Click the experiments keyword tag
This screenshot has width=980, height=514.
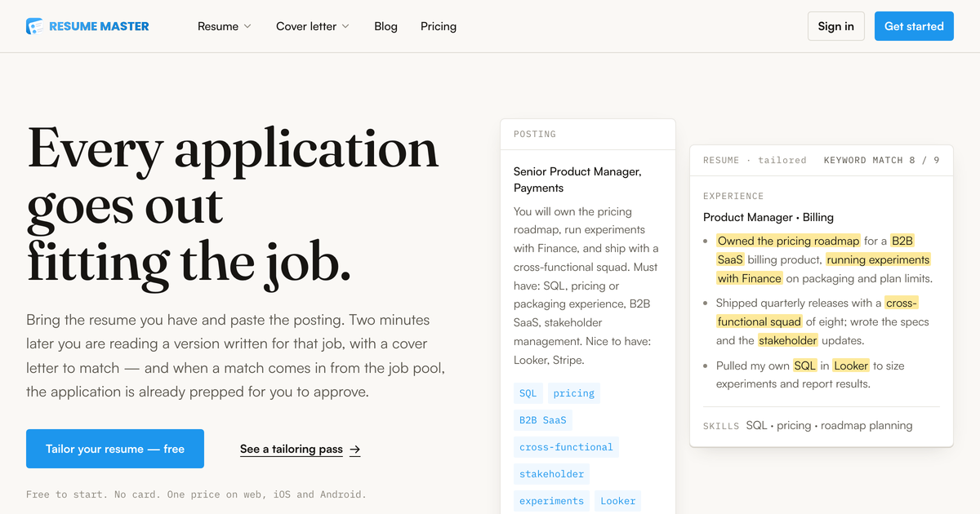(x=552, y=501)
